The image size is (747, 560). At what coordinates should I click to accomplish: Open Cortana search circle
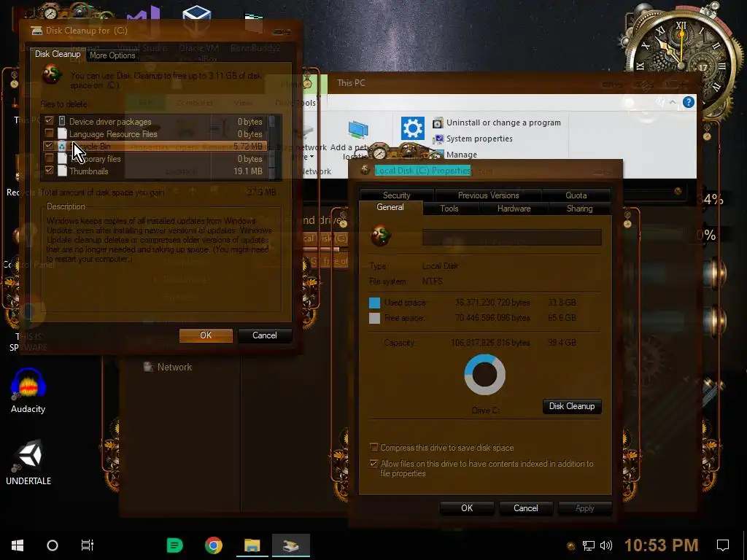(53, 545)
